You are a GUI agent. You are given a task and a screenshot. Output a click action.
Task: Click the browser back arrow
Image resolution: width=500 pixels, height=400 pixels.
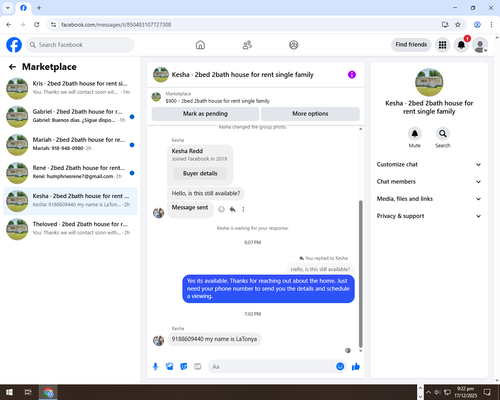(x=9, y=25)
